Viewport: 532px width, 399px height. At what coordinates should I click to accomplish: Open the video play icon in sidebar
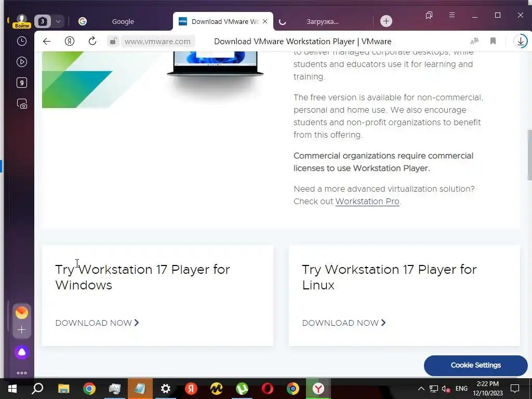22,62
